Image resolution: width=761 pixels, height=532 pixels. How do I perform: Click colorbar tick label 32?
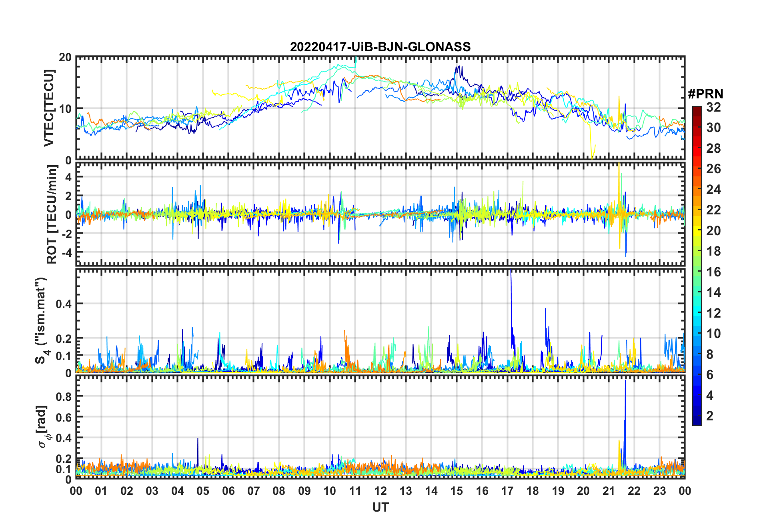(713, 107)
